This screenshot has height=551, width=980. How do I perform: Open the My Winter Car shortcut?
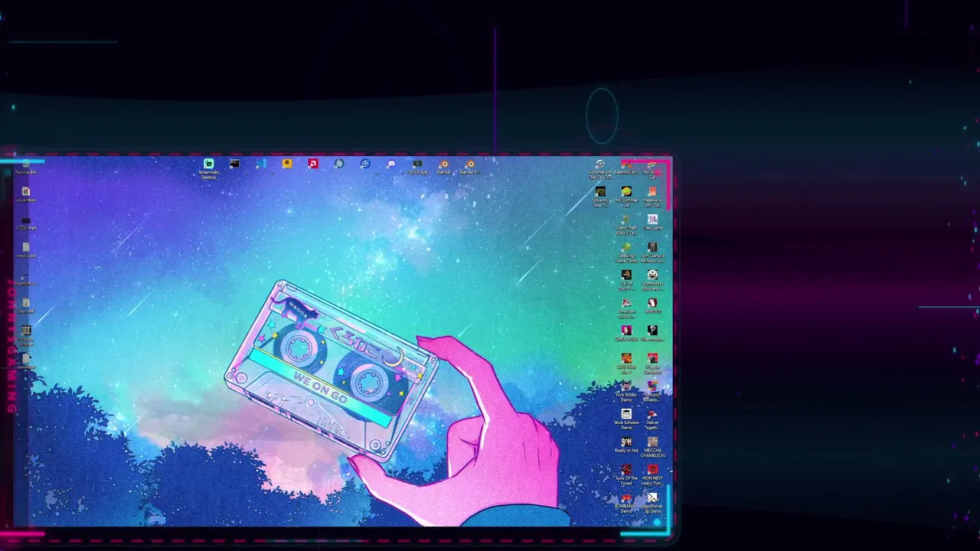652,169
